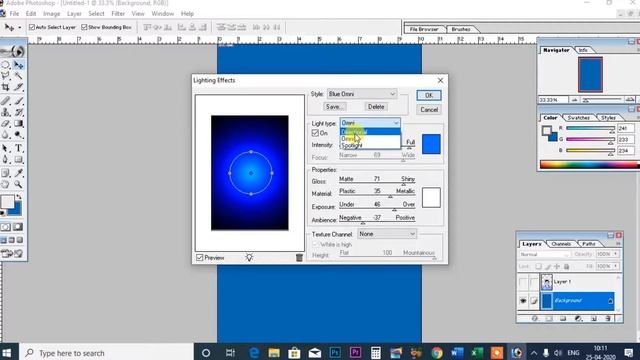
Task: Switch to the Swatches tab
Action: [x=579, y=118]
